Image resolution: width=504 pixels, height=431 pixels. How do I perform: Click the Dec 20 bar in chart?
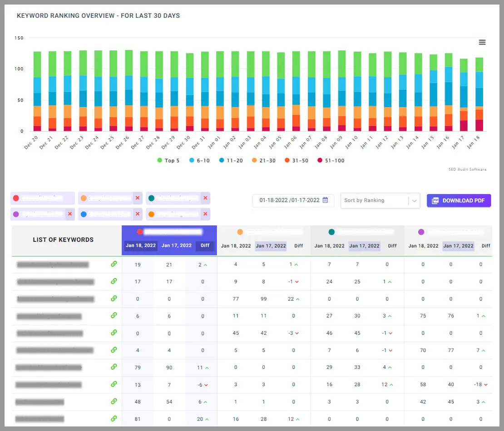pyautogui.click(x=37, y=91)
